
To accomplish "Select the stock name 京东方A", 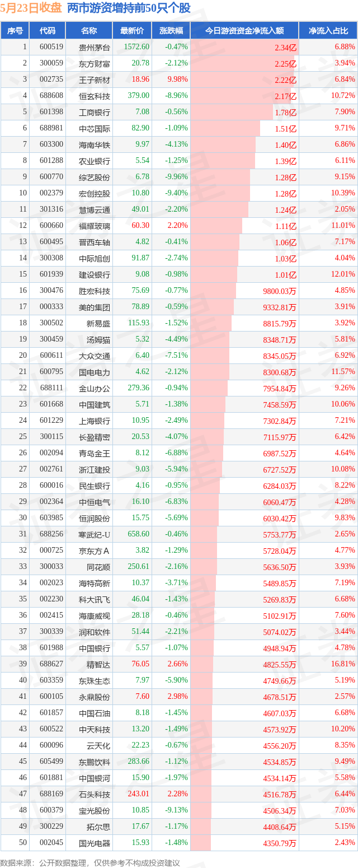I will point(95,550).
